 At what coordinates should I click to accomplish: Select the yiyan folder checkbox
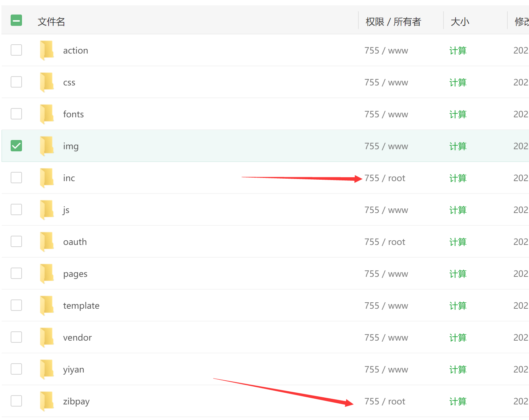pos(16,369)
